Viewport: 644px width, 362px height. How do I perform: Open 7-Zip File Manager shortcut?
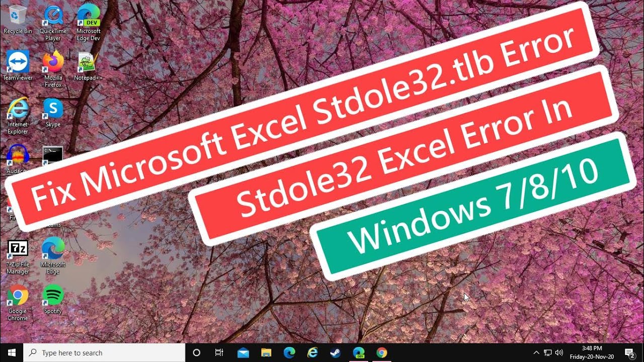[x=18, y=257]
